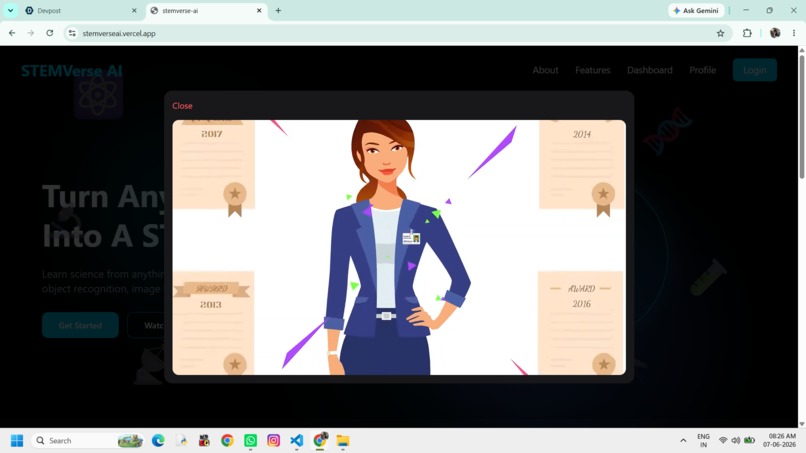Minimize the Chrome window
806x453 pixels.
pyautogui.click(x=746, y=10)
